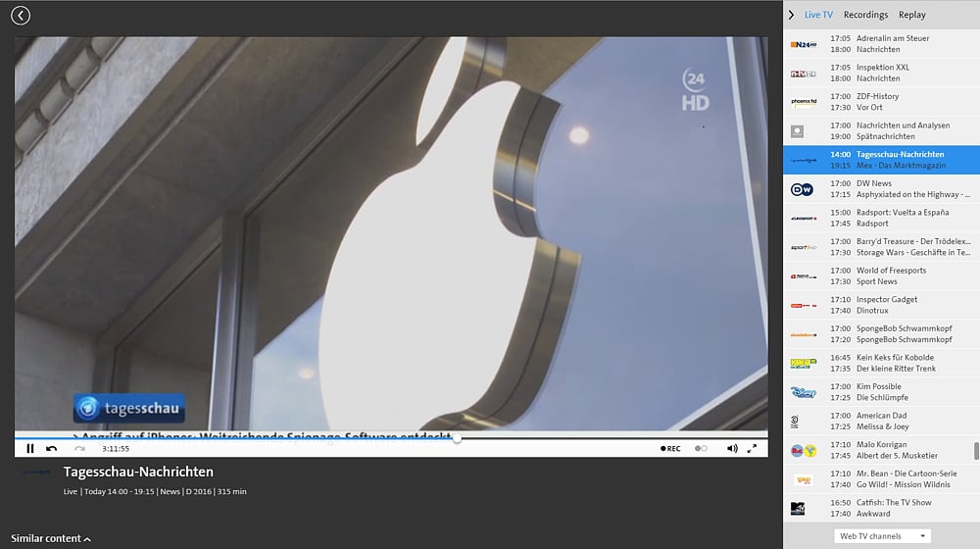Click the back arrow circle button

coord(21,16)
